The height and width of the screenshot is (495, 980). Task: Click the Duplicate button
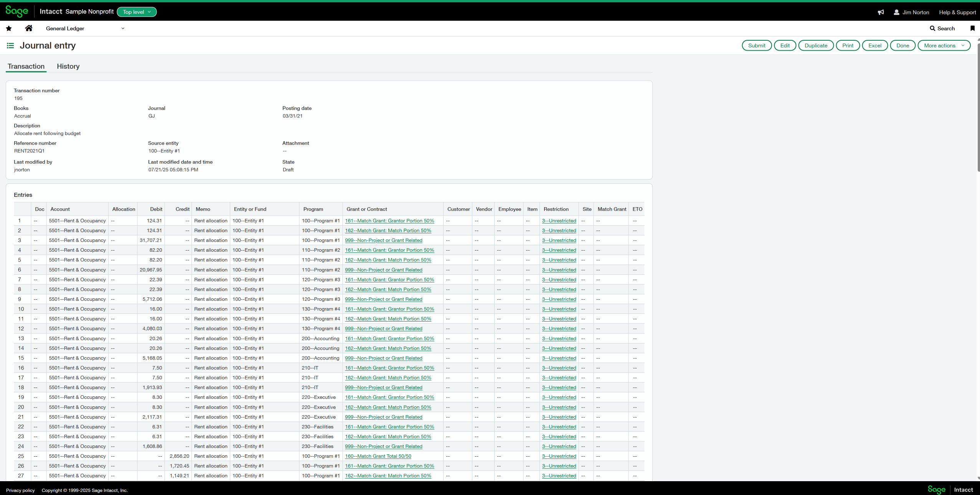816,45
